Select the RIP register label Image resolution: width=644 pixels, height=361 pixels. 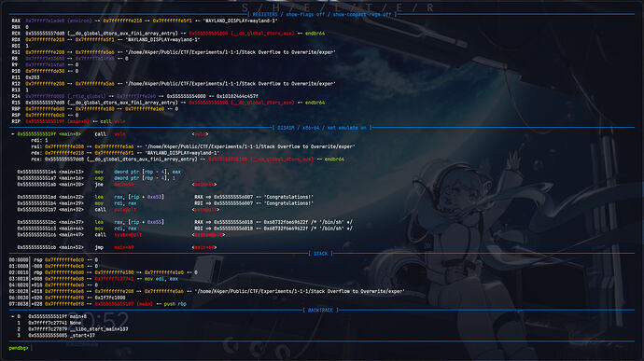point(16,121)
